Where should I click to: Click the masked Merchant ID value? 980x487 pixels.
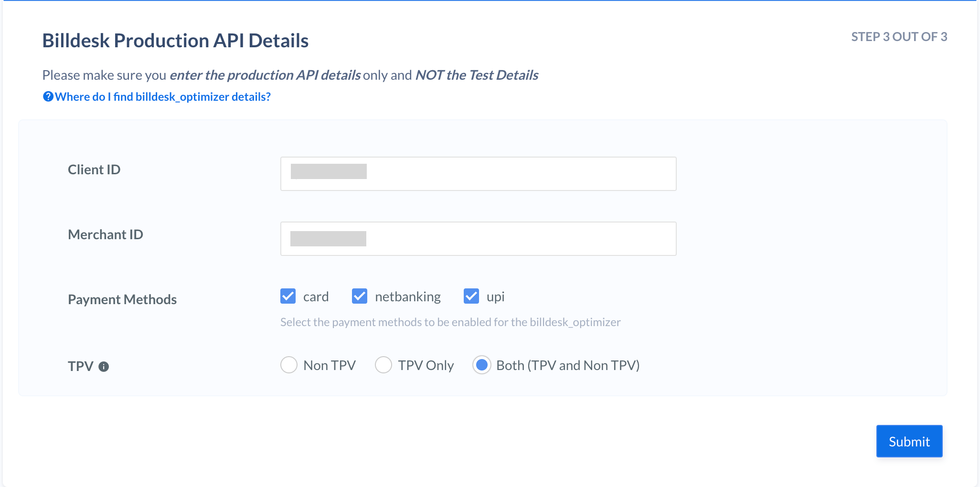pyautogui.click(x=328, y=238)
